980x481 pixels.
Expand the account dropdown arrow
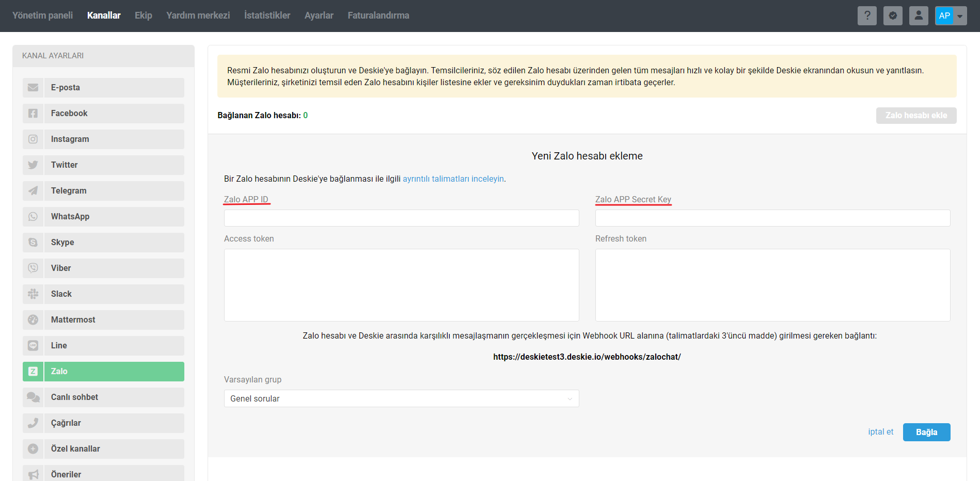point(960,16)
